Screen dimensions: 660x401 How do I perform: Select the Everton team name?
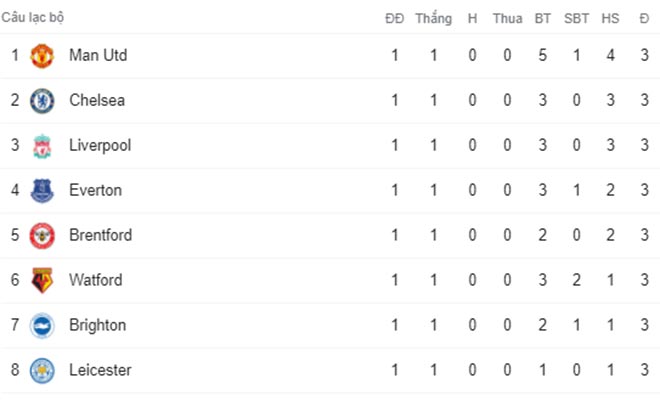[96, 190]
